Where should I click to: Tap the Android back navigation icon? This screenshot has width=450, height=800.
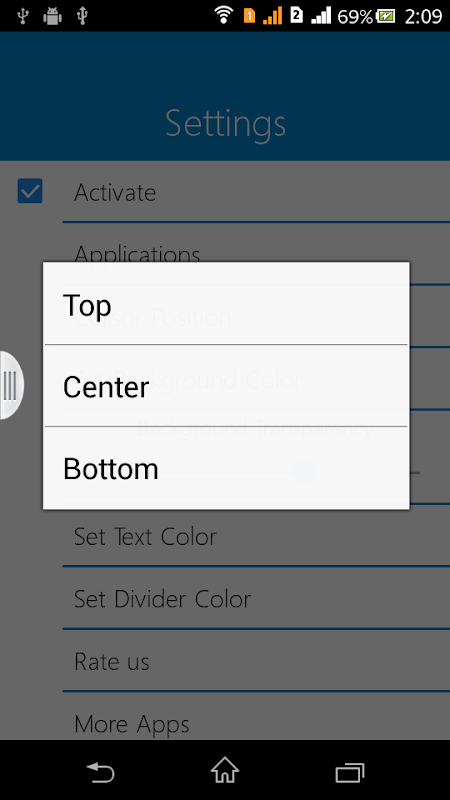coord(100,771)
